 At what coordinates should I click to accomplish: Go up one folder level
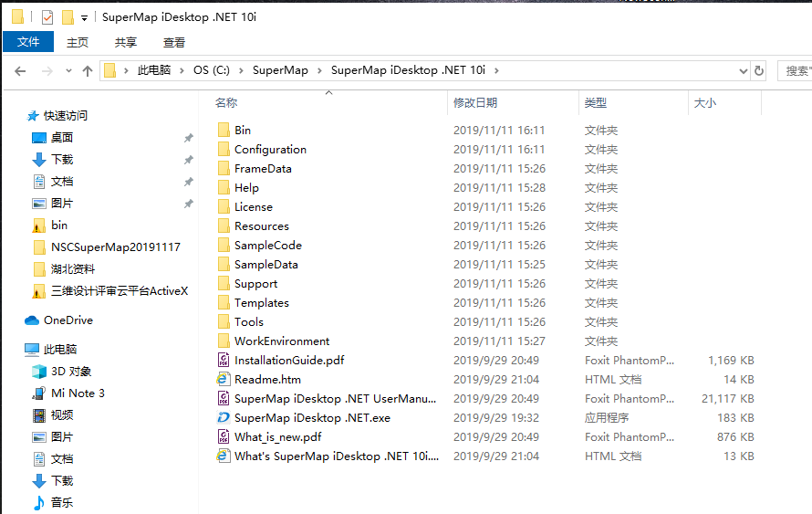88,71
